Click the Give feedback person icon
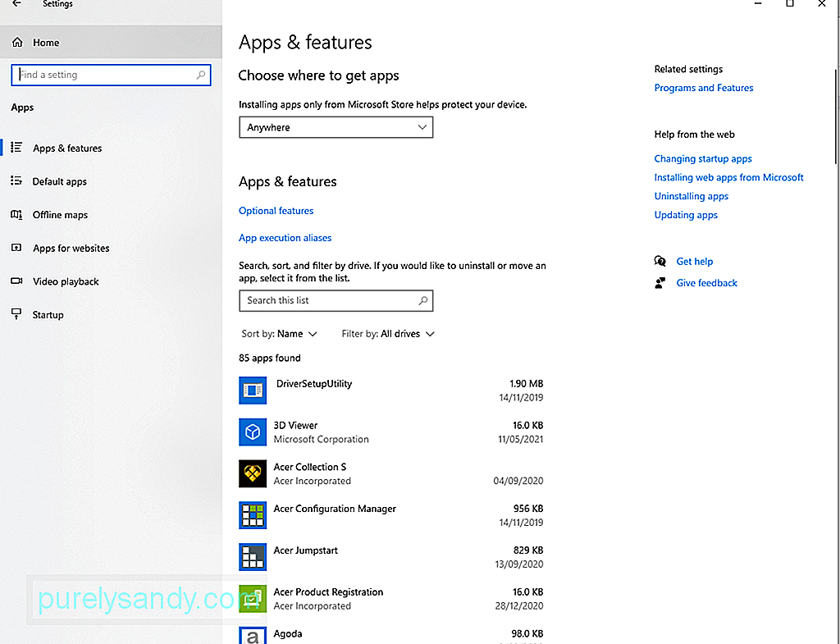 click(660, 283)
